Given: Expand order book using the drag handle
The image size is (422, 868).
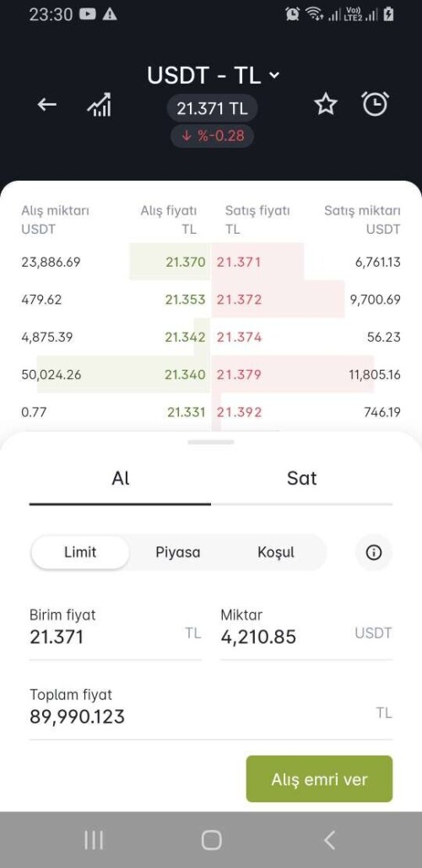Looking at the screenshot, I should (x=211, y=442).
